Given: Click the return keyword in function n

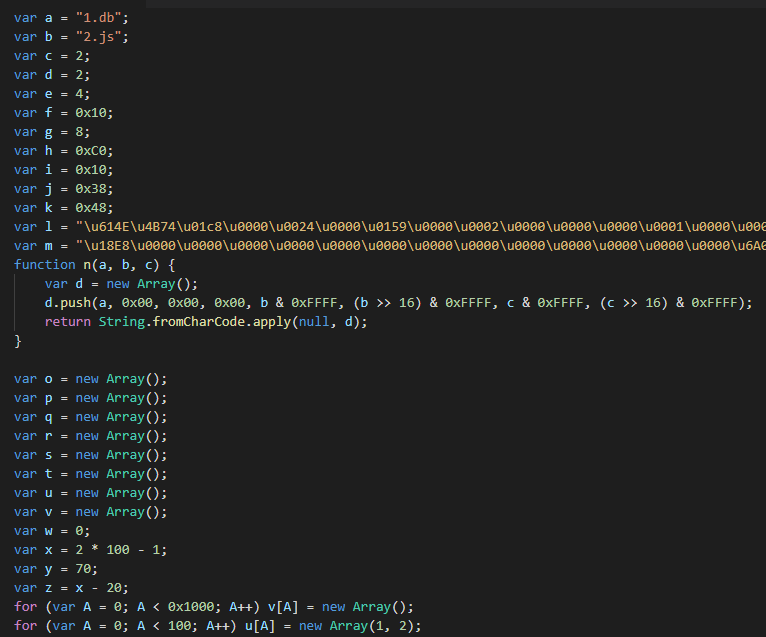Looking at the screenshot, I should click(x=67, y=322).
